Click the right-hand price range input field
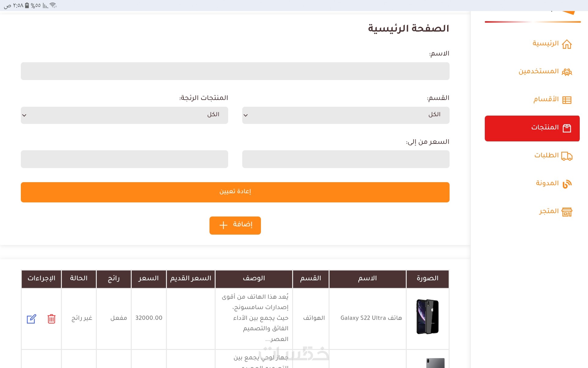588x368 pixels. pyautogui.click(x=345, y=159)
